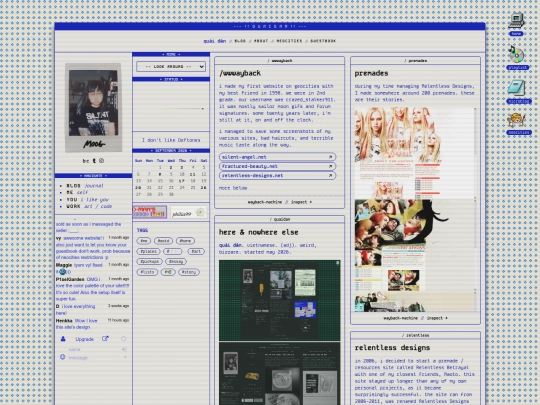Image resolution: width=540 pixels, height=405 pixels.
Task: Expand 'inspect' under the premades card
Action: 437,318
